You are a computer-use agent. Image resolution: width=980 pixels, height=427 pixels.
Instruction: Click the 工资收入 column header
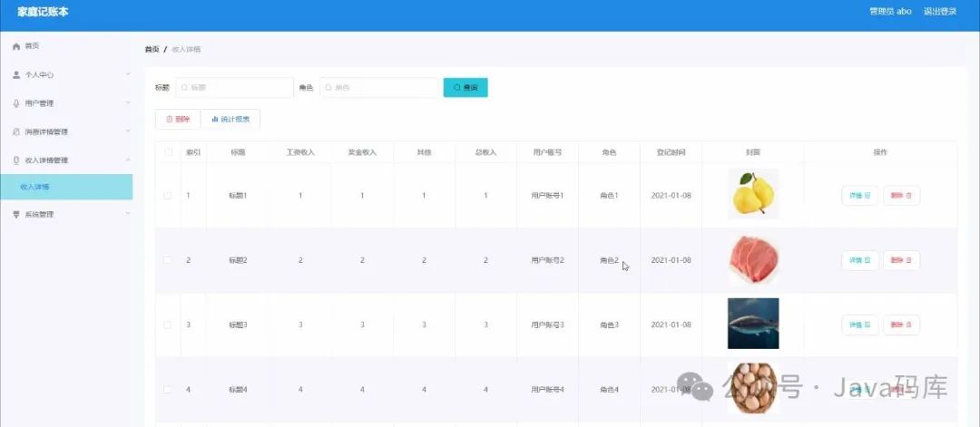[x=300, y=152]
